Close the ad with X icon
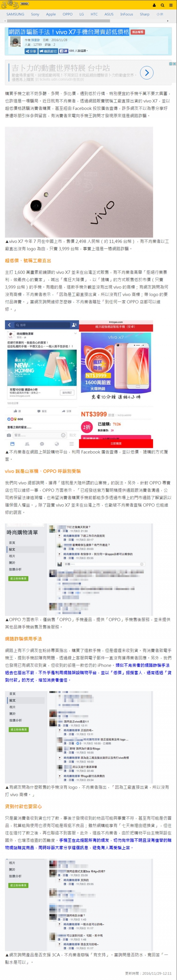Viewport: 177px width, 980px height. point(174,64)
